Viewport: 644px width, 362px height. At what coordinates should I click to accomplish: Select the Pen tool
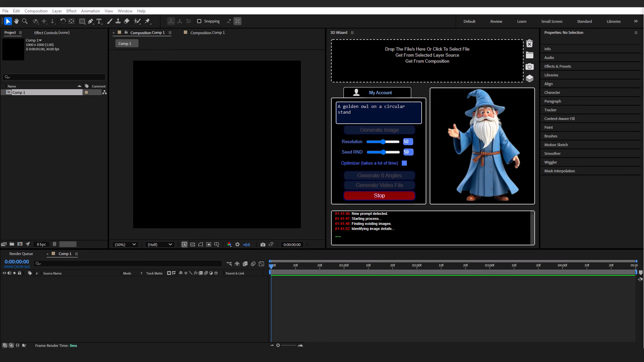[91, 21]
